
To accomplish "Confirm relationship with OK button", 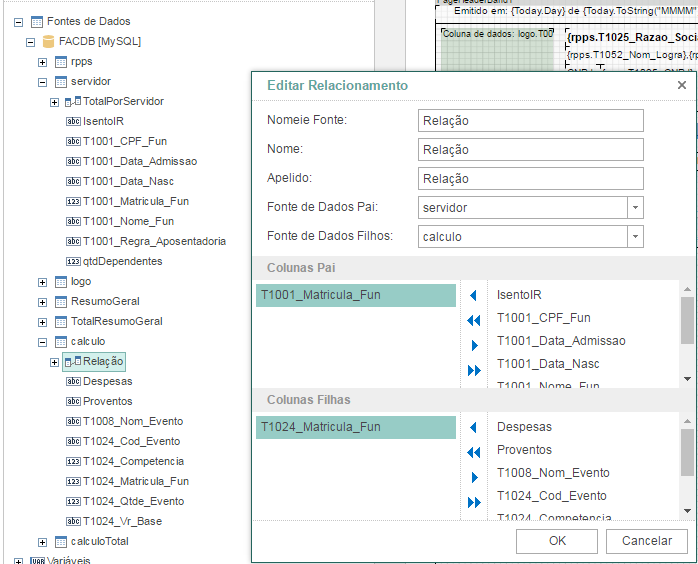I will 557,541.
